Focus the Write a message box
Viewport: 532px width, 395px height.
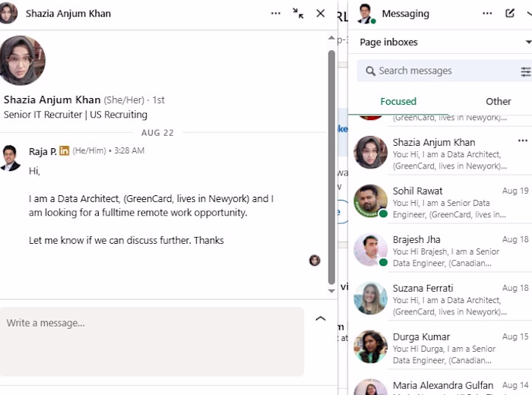click(x=152, y=341)
